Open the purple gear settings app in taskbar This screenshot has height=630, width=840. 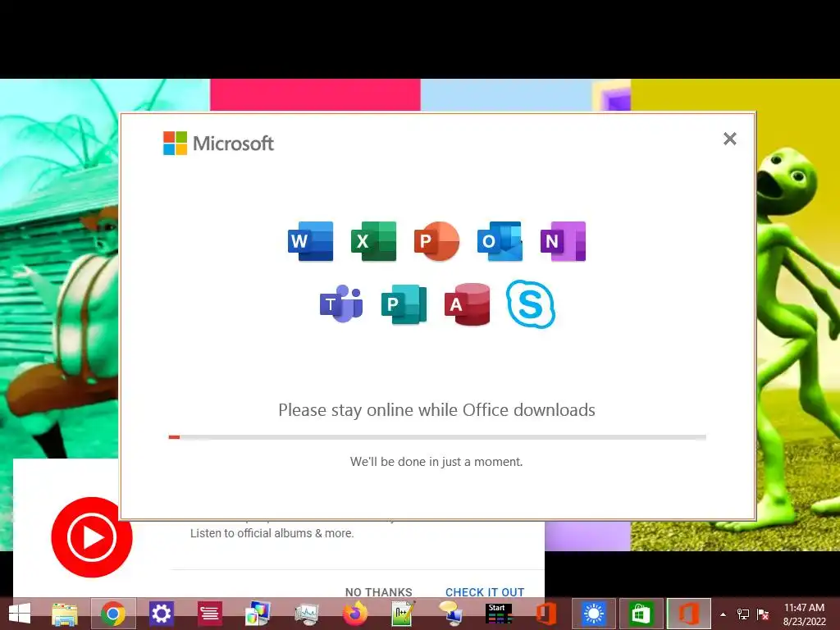162,614
